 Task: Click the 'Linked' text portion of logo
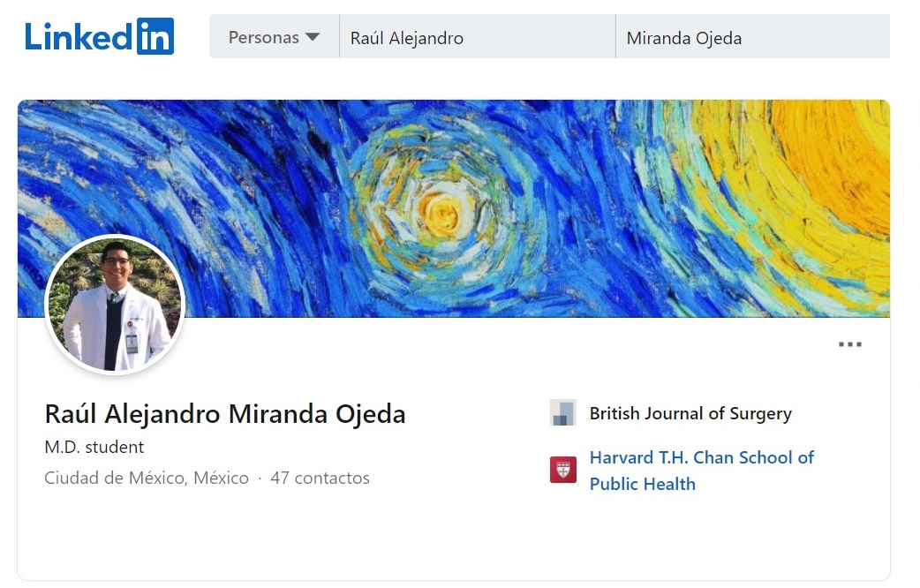[79, 37]
